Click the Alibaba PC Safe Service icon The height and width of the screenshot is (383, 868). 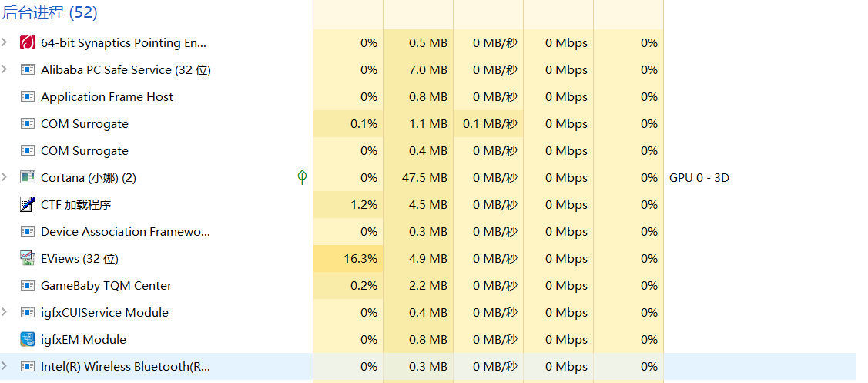28,70
